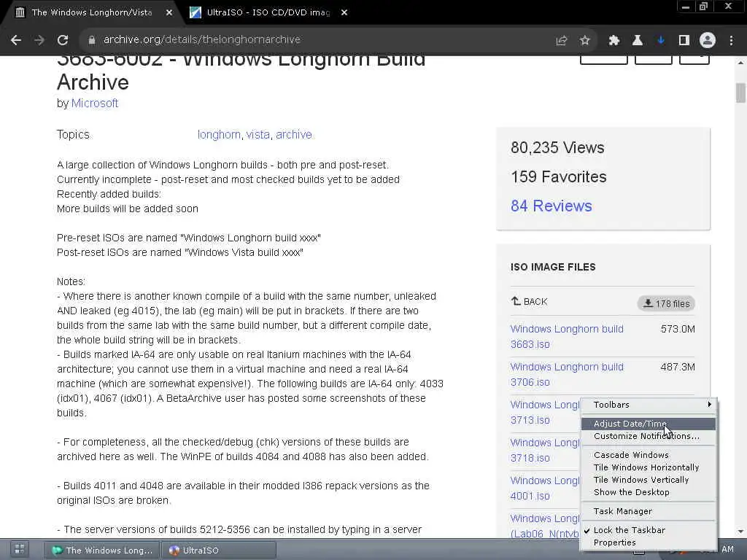The height and width of the screenshot is (560, 747).
Task: Switch to the UltraISO ISO CD/DVD tab
Action: 268,12
